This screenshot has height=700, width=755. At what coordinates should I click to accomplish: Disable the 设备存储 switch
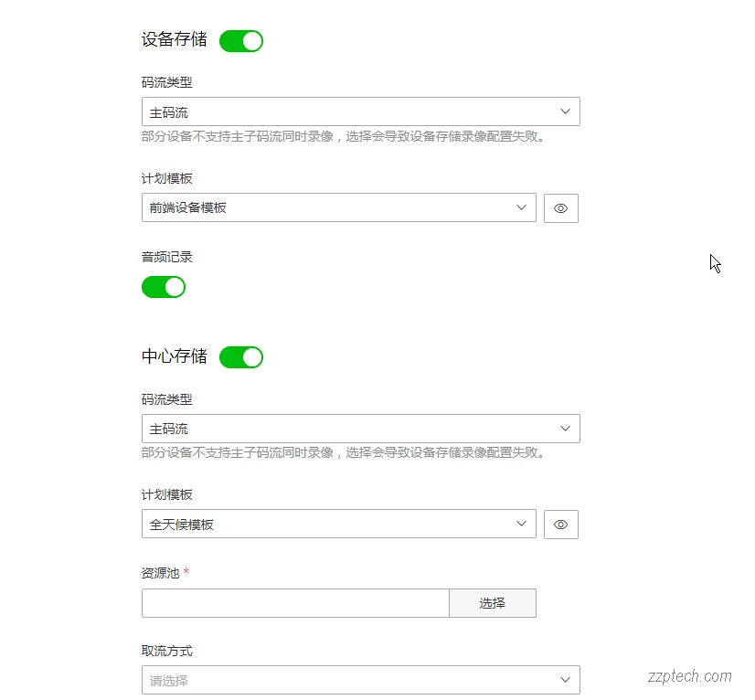pos(240,40)
